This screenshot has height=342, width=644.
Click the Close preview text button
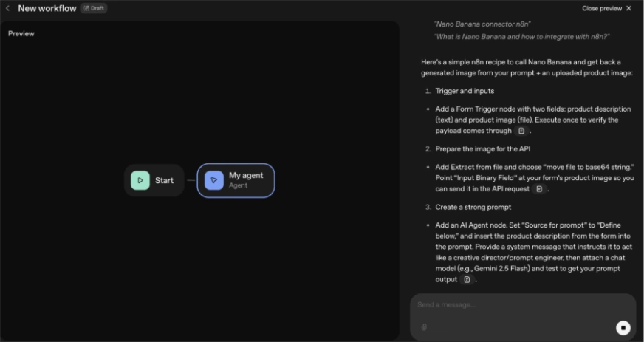point(601,8)
